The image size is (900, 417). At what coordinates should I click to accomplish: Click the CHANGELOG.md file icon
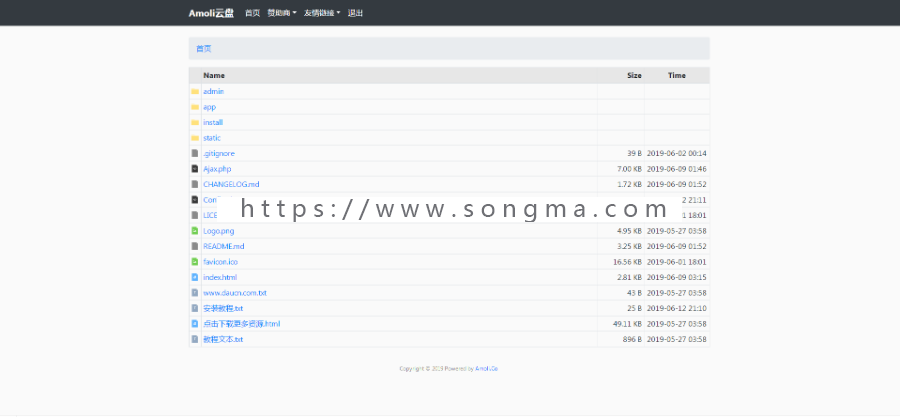coord(195,184)
